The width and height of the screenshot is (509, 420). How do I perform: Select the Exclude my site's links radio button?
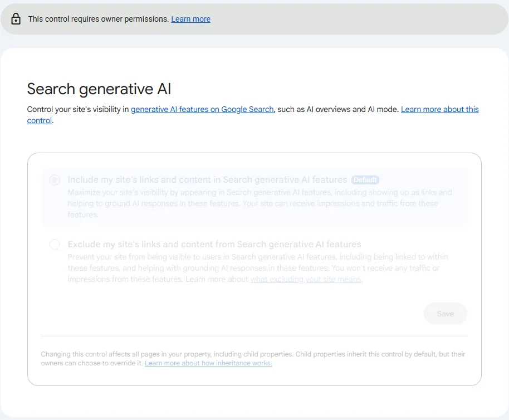[x=55, y=245]
